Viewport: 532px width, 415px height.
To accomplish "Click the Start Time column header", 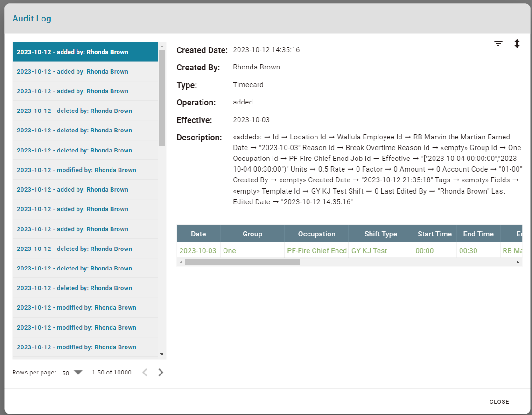I will tap(434, 234).
